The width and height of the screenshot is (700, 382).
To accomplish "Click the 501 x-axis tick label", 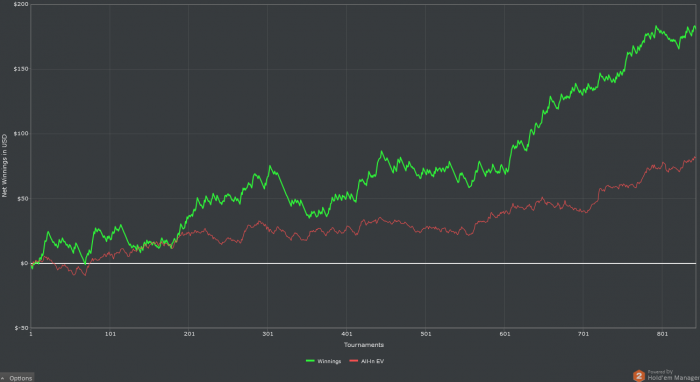I will pyautogui.click(x=426, y=334).
